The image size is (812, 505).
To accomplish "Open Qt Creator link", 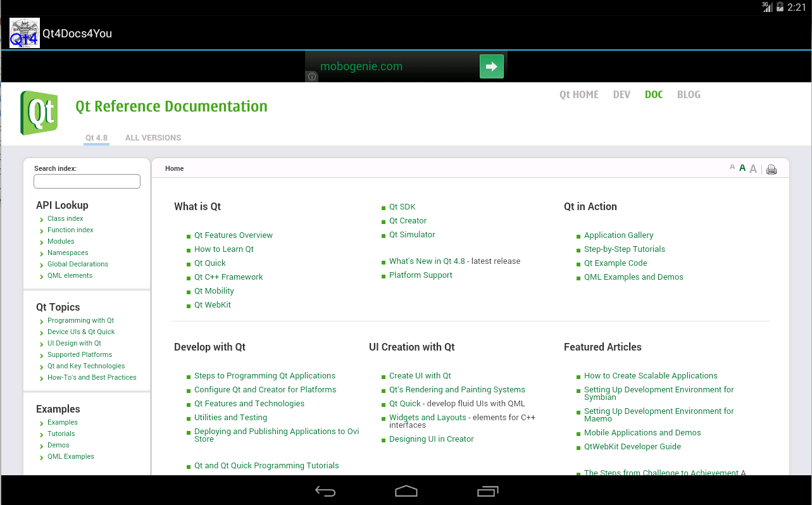I will click(408, 221).
